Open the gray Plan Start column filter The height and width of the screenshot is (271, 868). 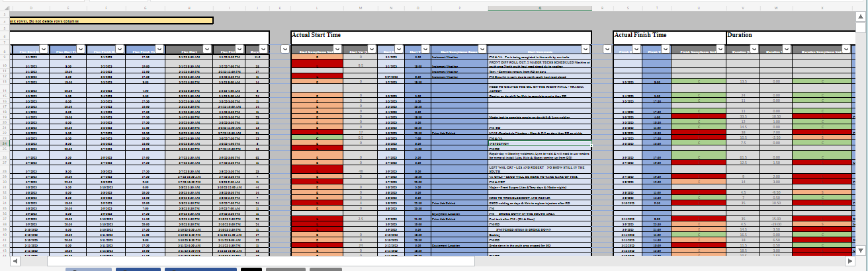[206, 49]
